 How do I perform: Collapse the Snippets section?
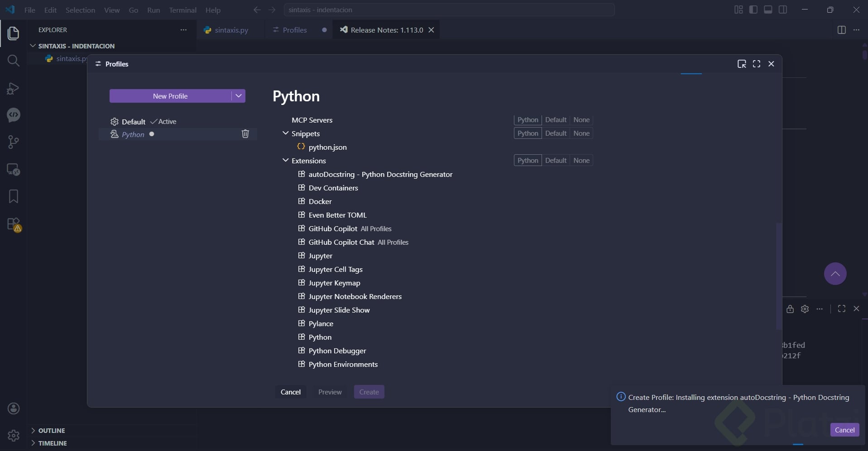tap(285, 133)
